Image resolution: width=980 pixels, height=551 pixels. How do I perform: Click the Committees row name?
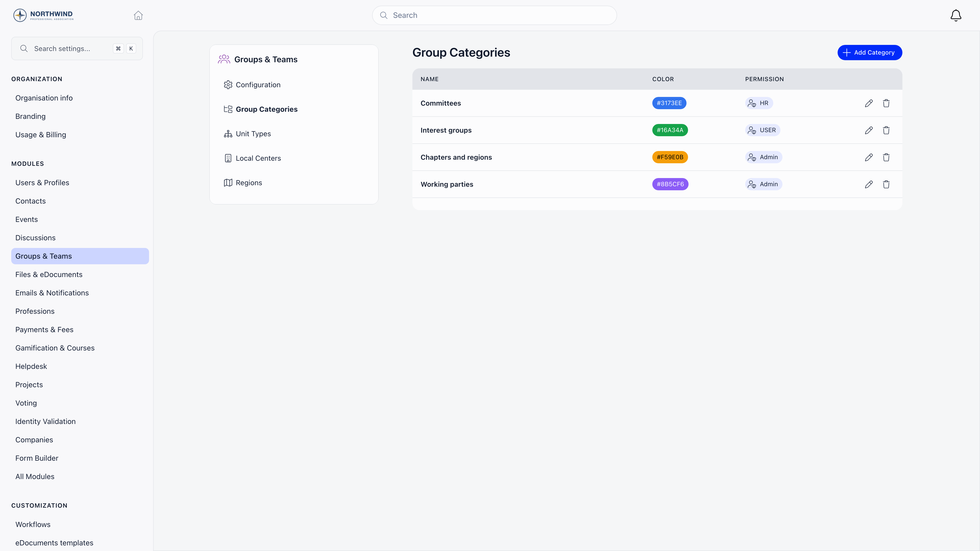pyautogui.click(x=440, y=103)
